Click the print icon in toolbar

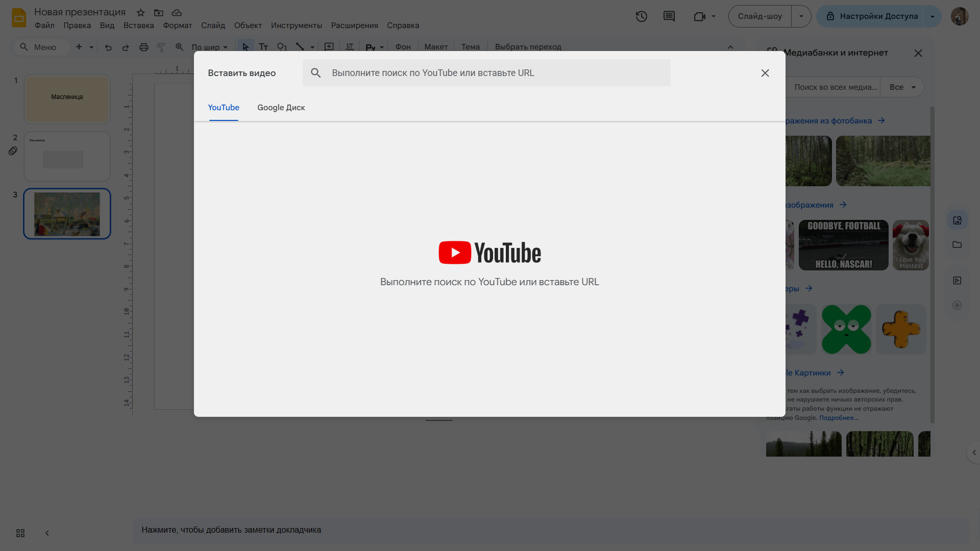click(144, 47)
